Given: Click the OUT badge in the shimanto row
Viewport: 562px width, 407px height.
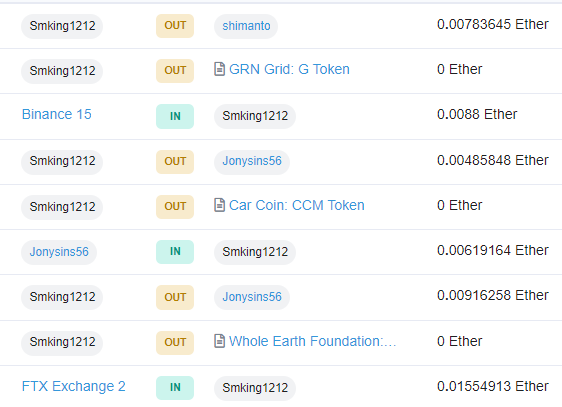Looking at the screenshot, I should pyautogui.click(x=175, y=26).
